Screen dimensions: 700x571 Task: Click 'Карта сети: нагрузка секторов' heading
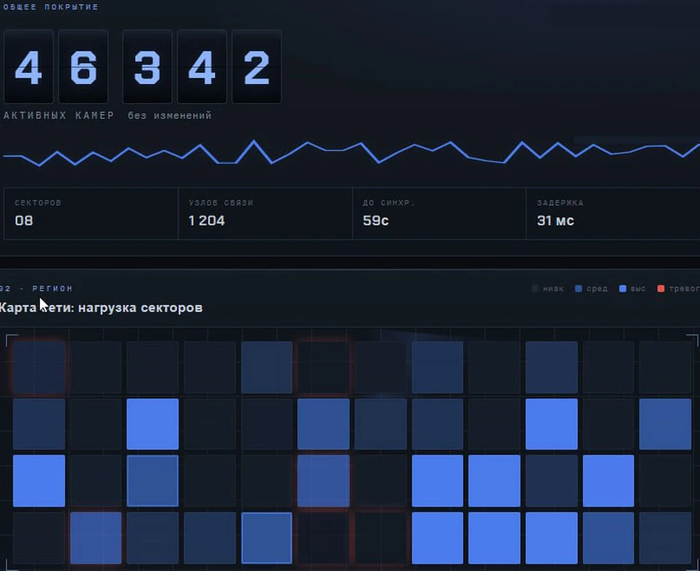pyautogui.click(x=101, y=308)
